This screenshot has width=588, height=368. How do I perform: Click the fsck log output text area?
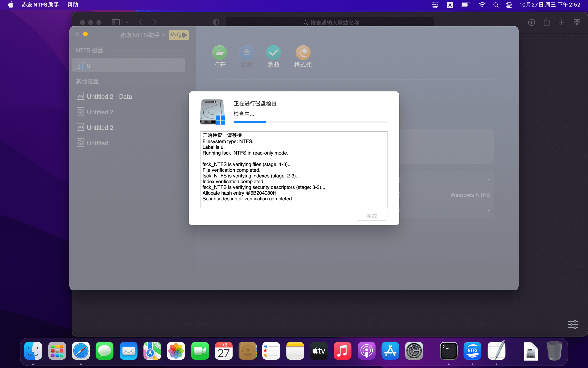tap(294, 170)
